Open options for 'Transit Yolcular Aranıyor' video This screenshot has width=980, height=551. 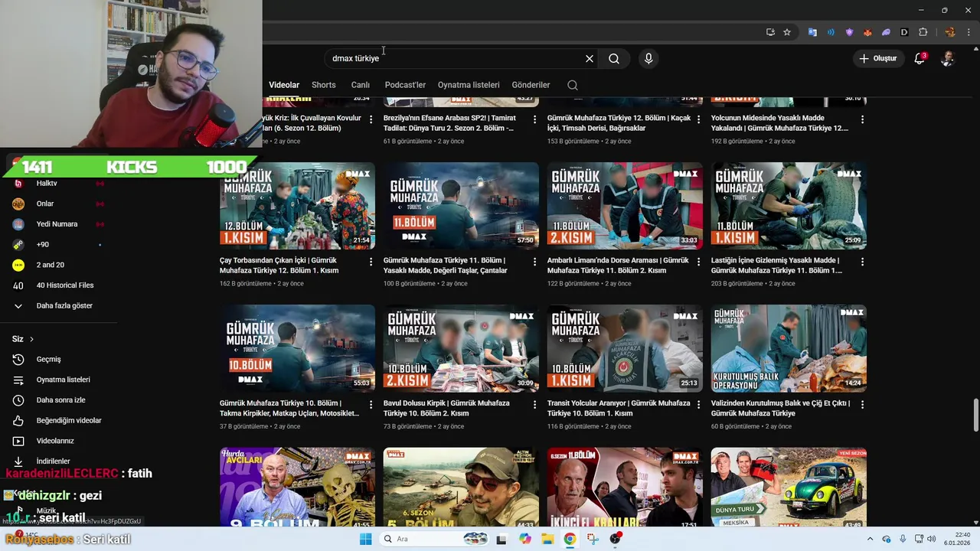(698, 404)
